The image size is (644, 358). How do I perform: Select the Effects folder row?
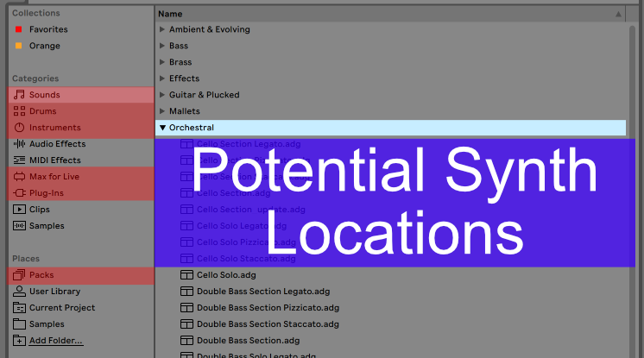pos(390,78)
